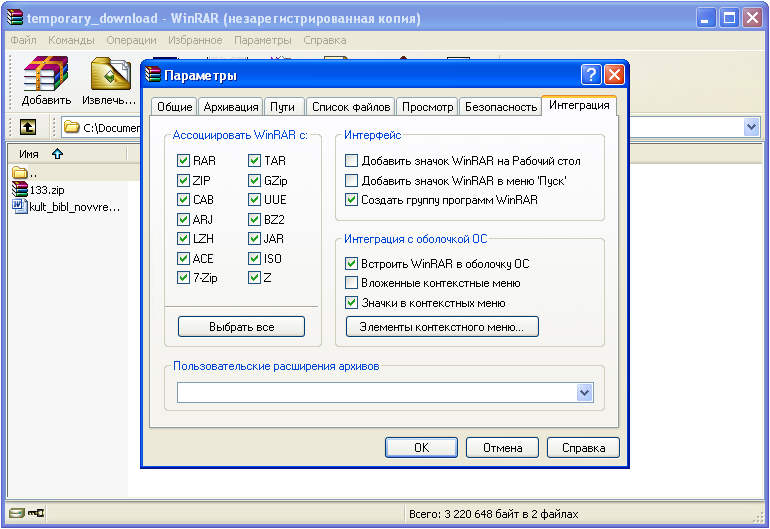Select the 133.zip archive icon
770x529 pixels.
(x=20, y=190)
